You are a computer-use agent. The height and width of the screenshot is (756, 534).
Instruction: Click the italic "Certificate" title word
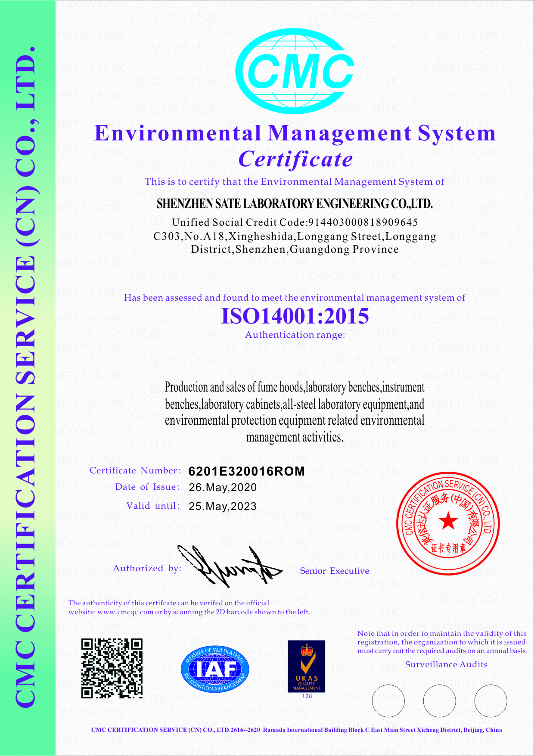[295, 159]
